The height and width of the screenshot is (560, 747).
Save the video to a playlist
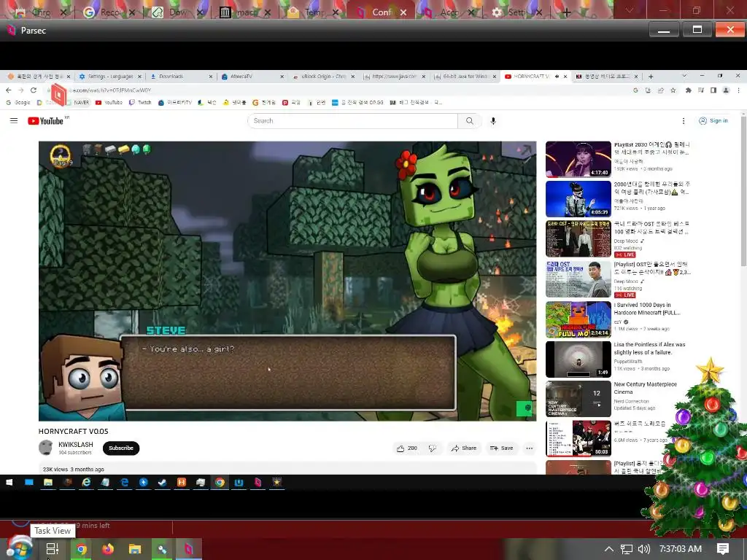coord(501,448)
